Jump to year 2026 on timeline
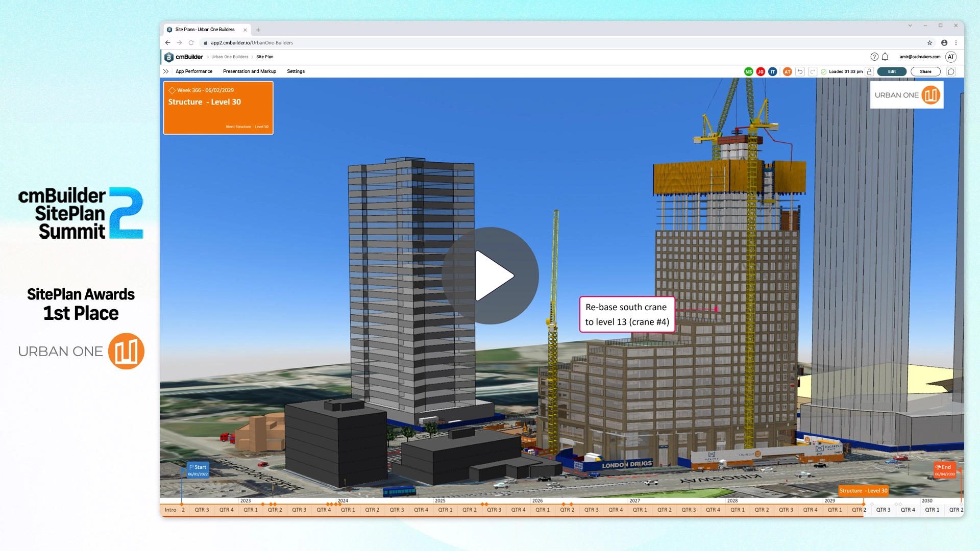The width and height of the screenshot is (980, 551). tap(537, 500)
